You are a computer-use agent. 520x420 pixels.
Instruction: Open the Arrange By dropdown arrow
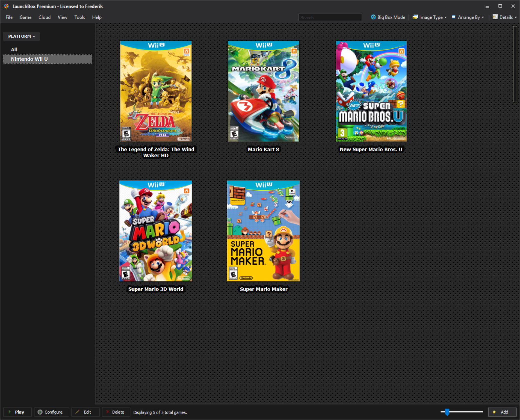tap(483, 18)
